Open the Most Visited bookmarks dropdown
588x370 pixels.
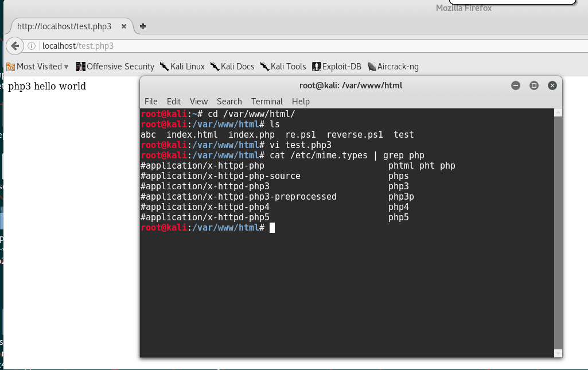[x=37, y=67]
